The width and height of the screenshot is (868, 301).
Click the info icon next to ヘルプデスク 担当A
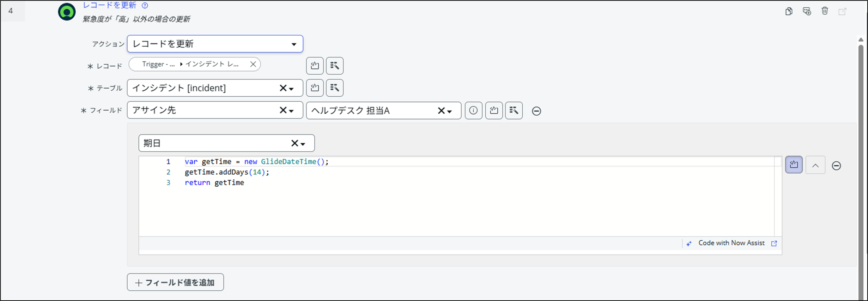(x=473, y=110)
